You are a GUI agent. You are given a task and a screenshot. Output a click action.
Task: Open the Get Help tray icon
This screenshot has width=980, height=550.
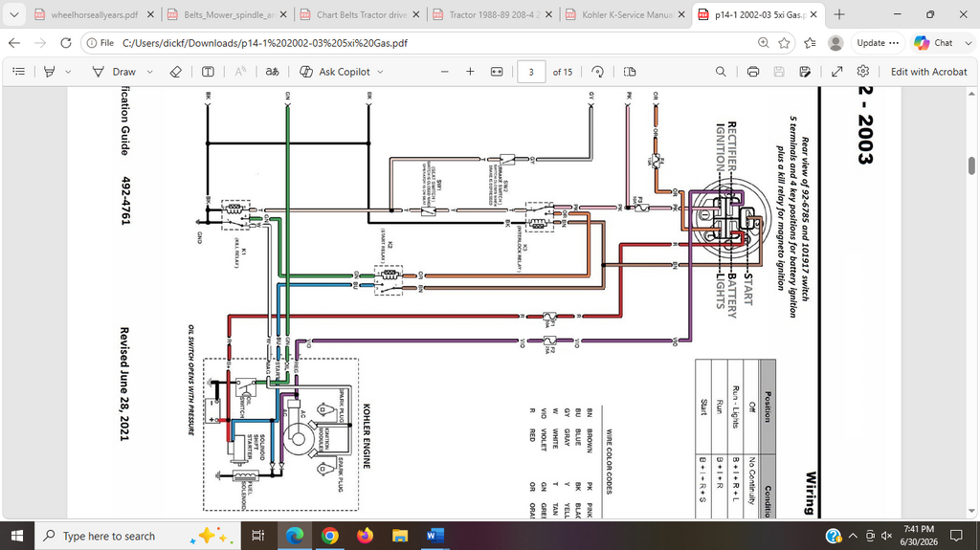click(834, 536)
